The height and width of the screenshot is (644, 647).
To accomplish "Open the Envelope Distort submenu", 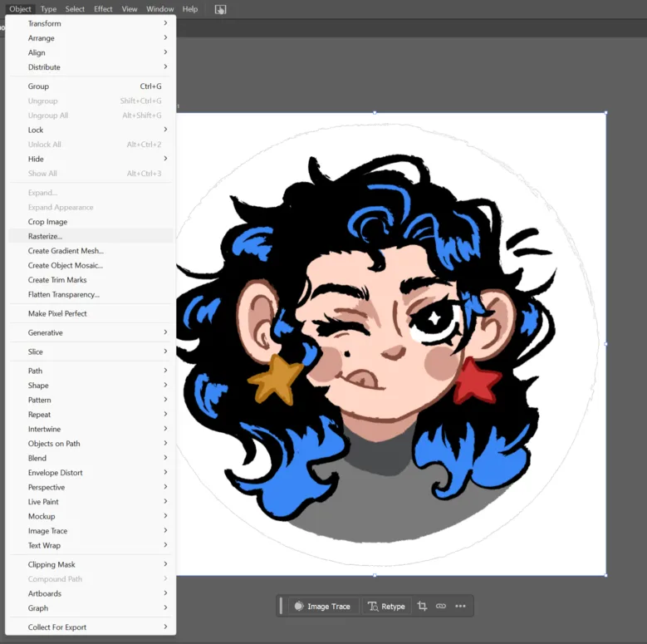I will (x=91, y=473).
